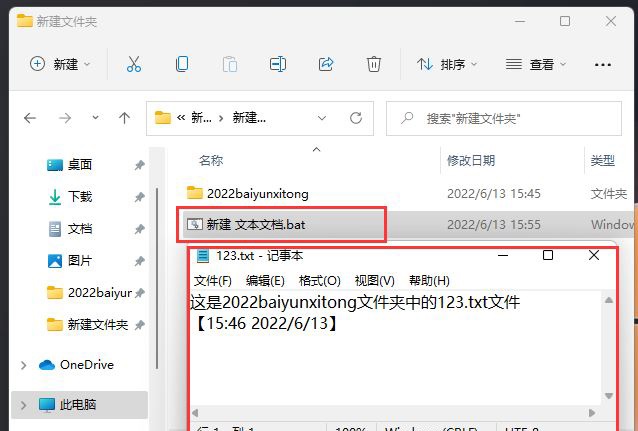The width and height of the screenshot is (638, 431).
Task: Select 此电脑 in the navigation pane
Action: (x=77, y=405)
